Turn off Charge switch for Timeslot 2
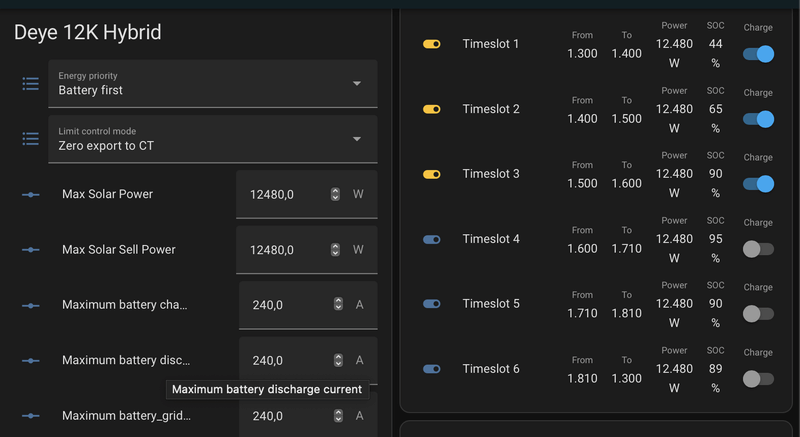Screen dimensions: 800x437 click(x=758, y=119)
